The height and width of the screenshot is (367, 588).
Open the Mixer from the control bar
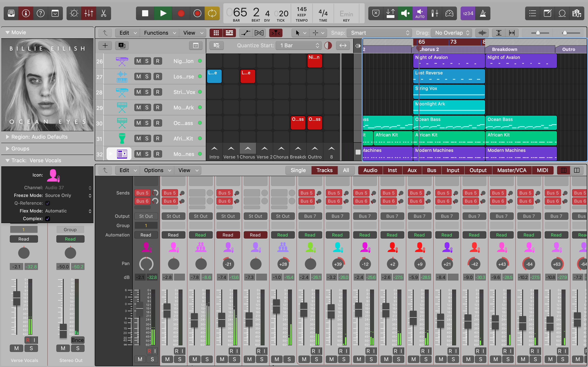(89, 13)
